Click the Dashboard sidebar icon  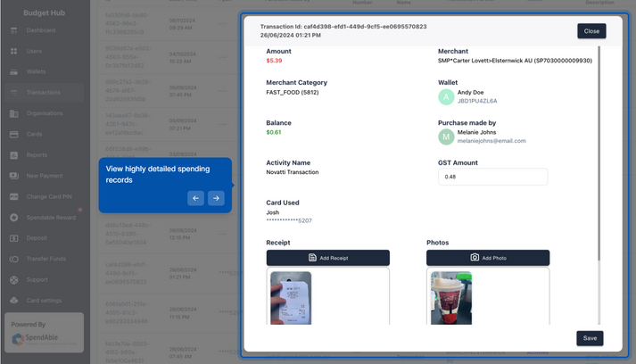[13, 30]
